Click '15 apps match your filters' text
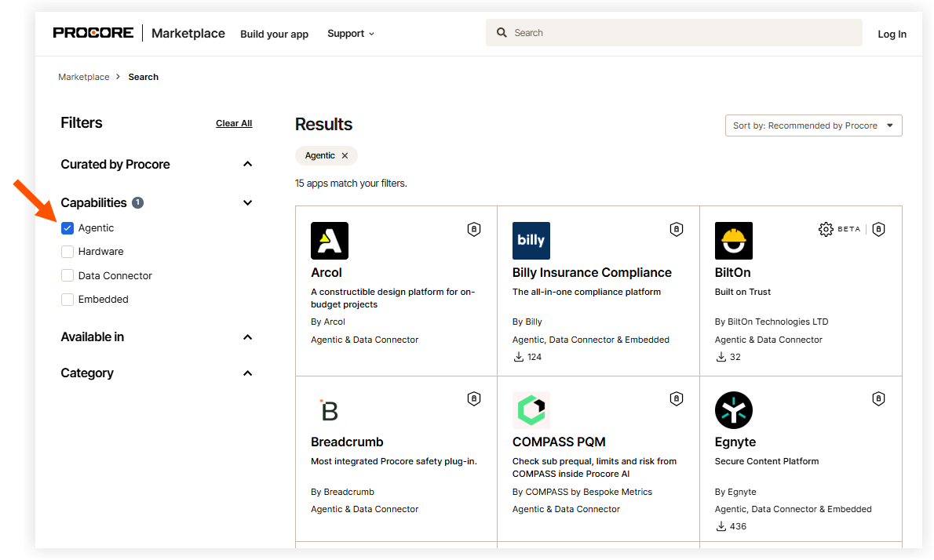934x560 pixels. (x=351, y=184)
